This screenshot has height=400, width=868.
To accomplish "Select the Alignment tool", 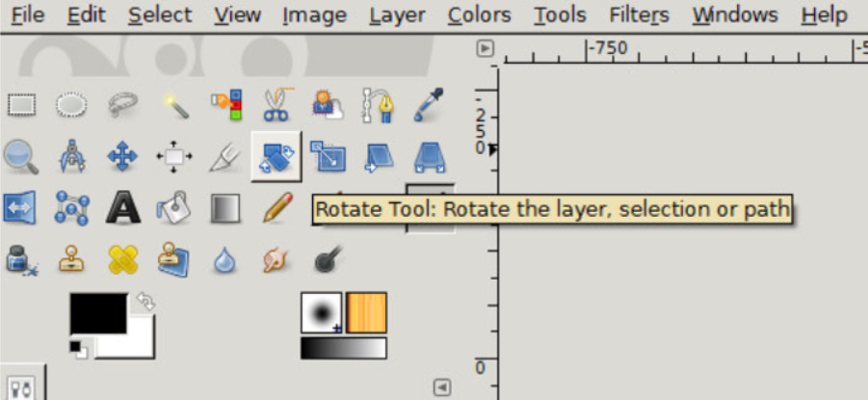I will (174, 156).
